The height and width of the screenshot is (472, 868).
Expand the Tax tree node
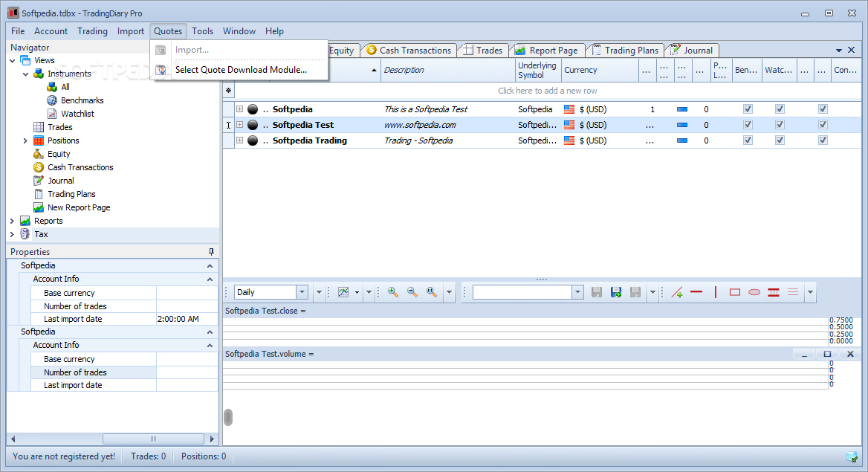12,234
